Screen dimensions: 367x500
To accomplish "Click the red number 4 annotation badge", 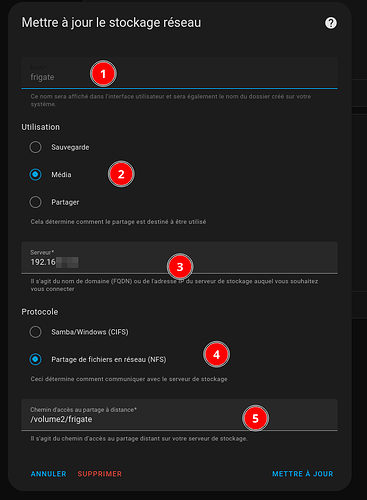I will (216, 354).
